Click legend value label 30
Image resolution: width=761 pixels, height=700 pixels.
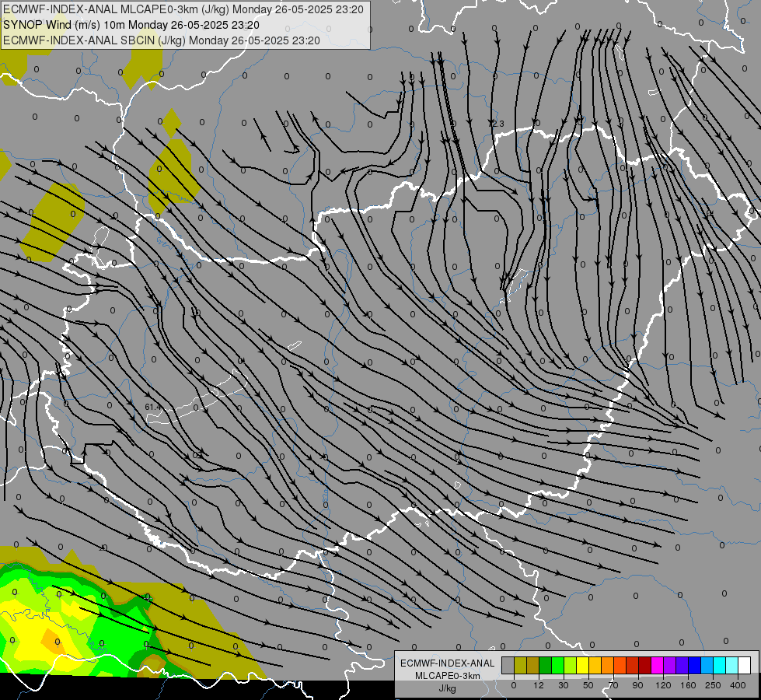tap(564, 685)
